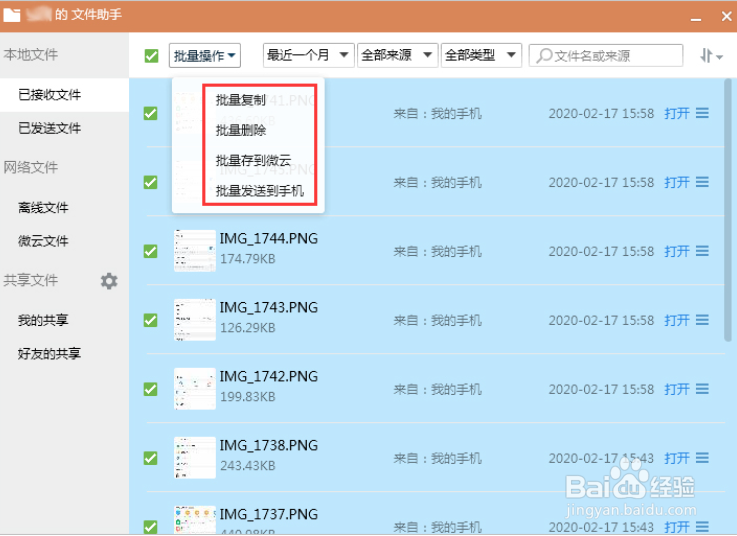The height and width of the screenshot is (536, 737).
Task: Open menu icon for IMG_1743.PNG row
Action: pos(702,320)
